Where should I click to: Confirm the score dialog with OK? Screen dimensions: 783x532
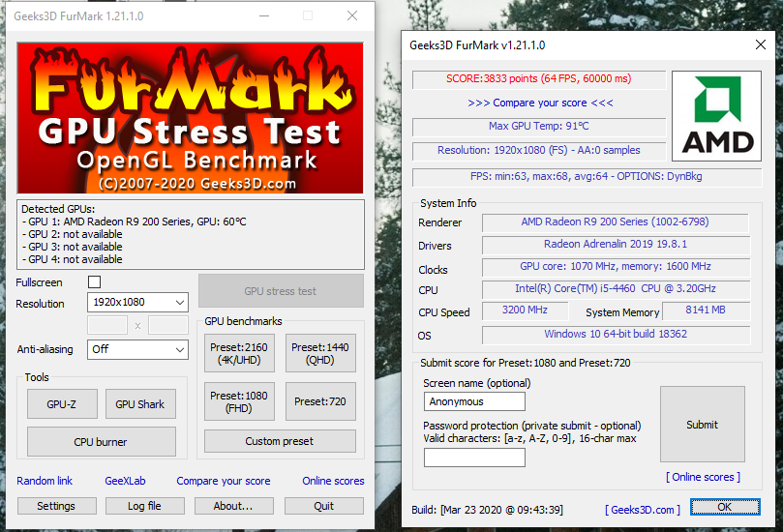(725, 507)
